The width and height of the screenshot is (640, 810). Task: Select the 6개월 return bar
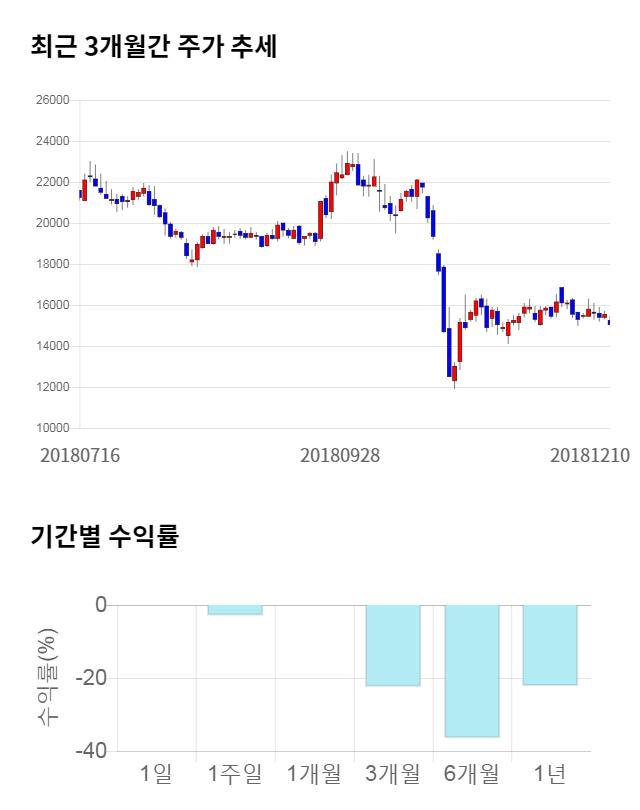[x=471, y=670]
